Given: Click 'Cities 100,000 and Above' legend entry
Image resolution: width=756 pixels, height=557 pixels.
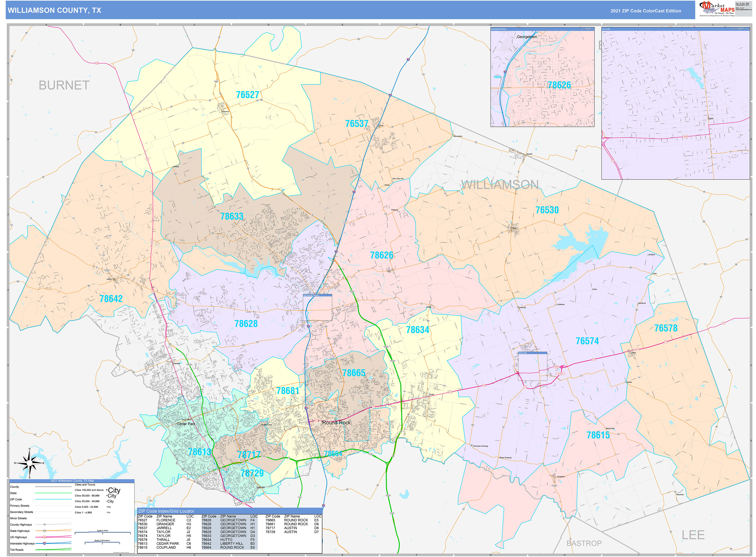Looking at the screenshot, I should (x=89, y=490).
